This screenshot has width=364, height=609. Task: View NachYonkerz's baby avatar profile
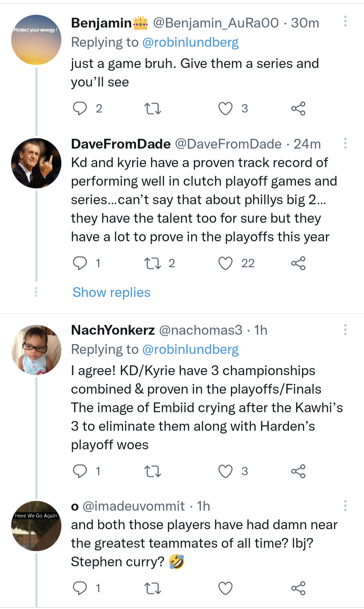click(36, 350)
